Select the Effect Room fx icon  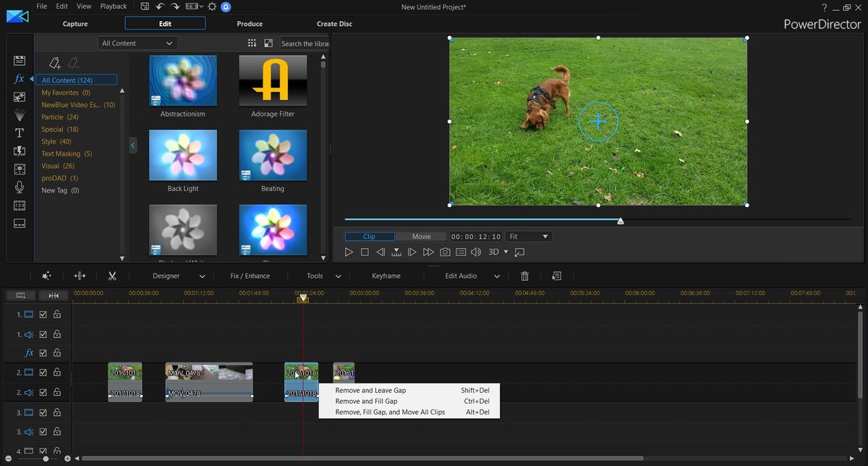tap(19, 78)
